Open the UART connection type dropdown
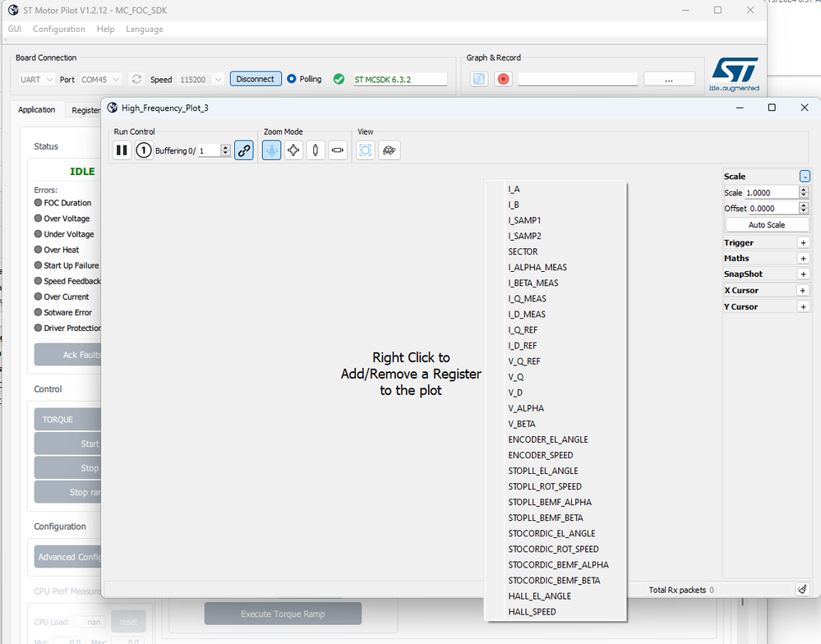This screenshot has height=644, width=821. click(36, 80)
